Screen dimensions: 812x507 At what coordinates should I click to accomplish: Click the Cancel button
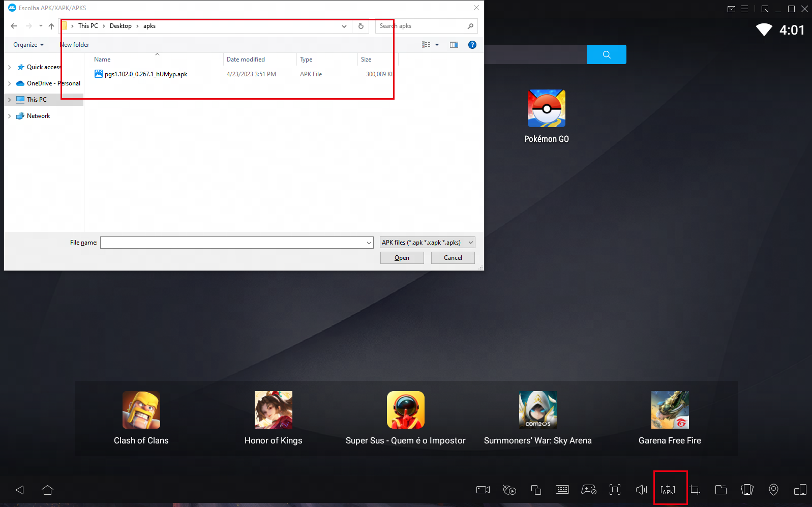pyautogui.click(x=453, y=258)
